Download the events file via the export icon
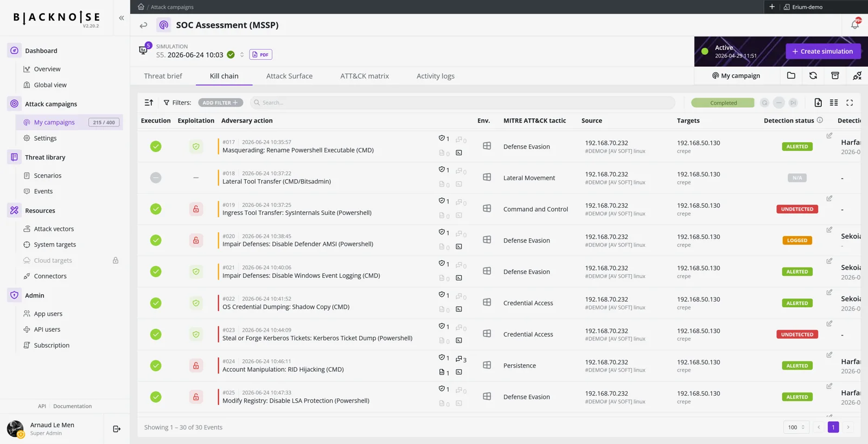Image resolution: width=868 pixels, height=444 pixels. pos(818,103)
